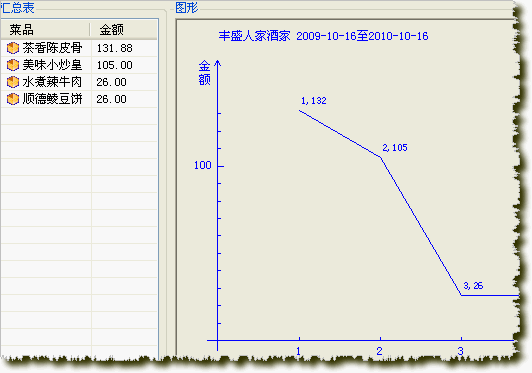Sort by the 金额 column header
The width and height of the screenshot is (532, 373).
[x=124, y=30]
